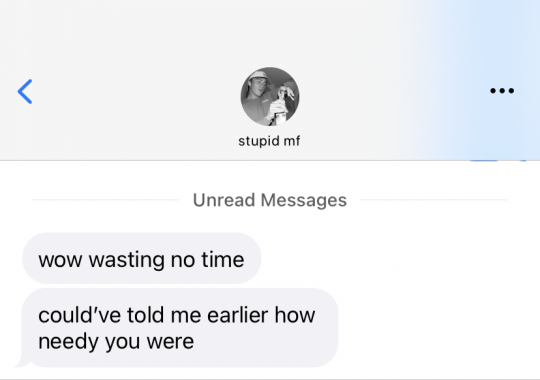540x380 pixels.
Task: Open the three-dot more options menu
Action: [x=502, y=91]
